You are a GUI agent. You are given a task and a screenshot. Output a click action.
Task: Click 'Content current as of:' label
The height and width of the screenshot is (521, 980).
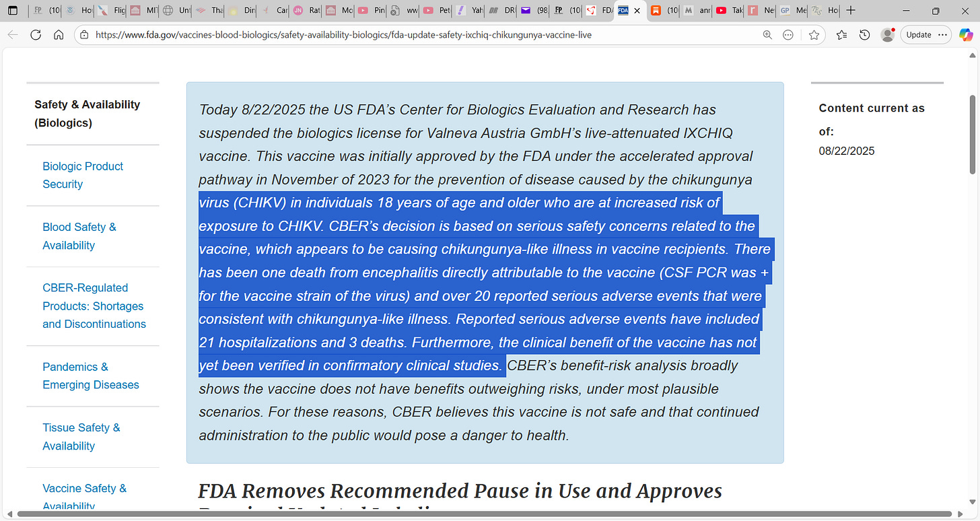(872, 120)
